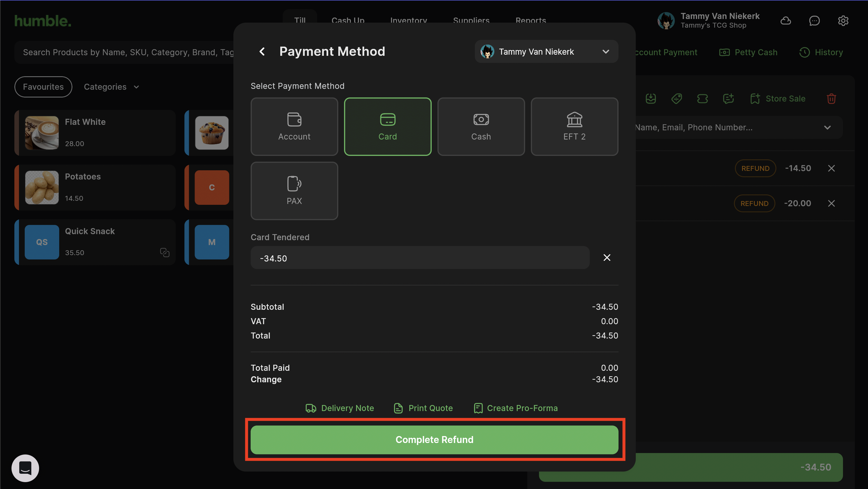Select the Cash payment method
868x489 pixels.
click(481, 127)
